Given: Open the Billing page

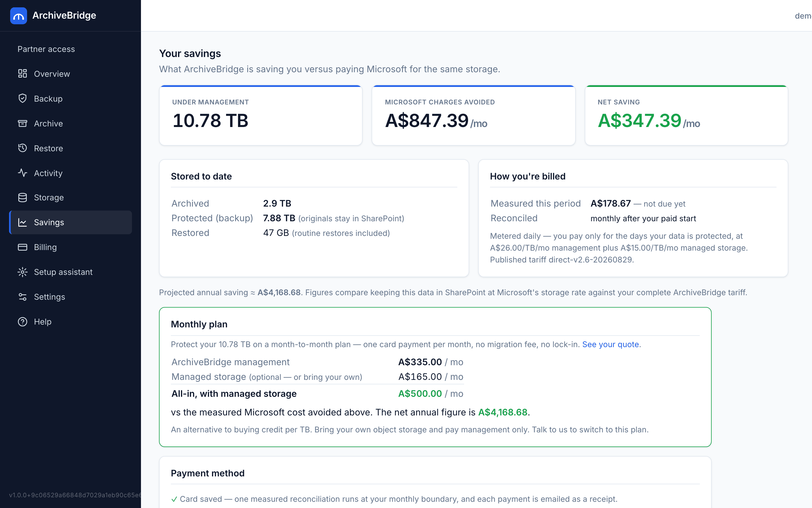Looking at the screenshot, I should [70, 247].
